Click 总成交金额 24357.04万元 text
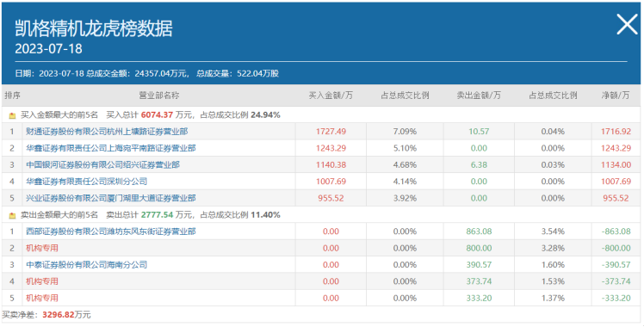 [138, 74]
